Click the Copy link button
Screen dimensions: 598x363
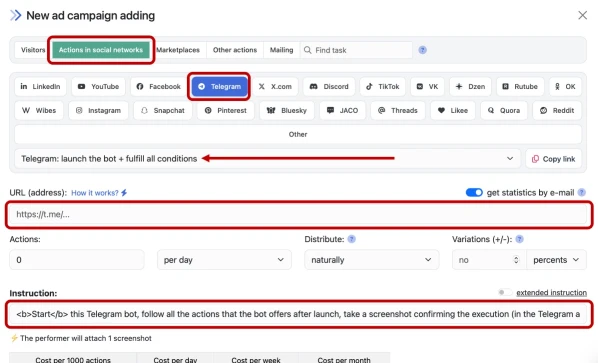pos(554,159)
